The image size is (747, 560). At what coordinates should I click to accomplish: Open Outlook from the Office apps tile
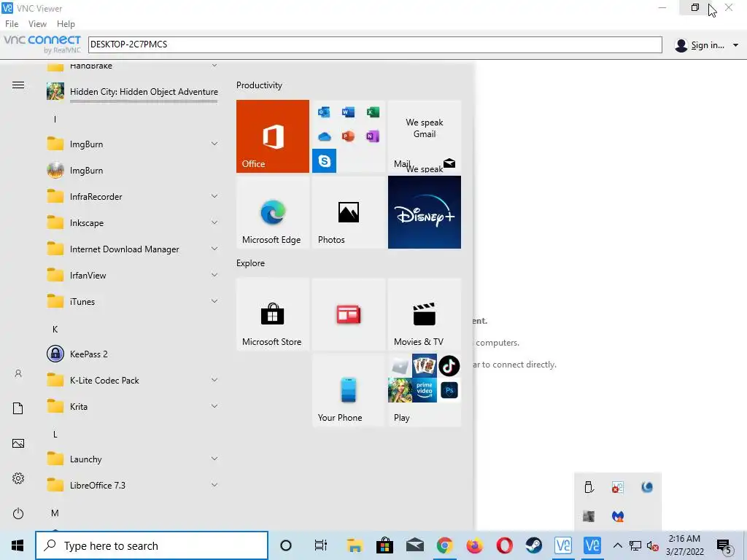point(324,112)
